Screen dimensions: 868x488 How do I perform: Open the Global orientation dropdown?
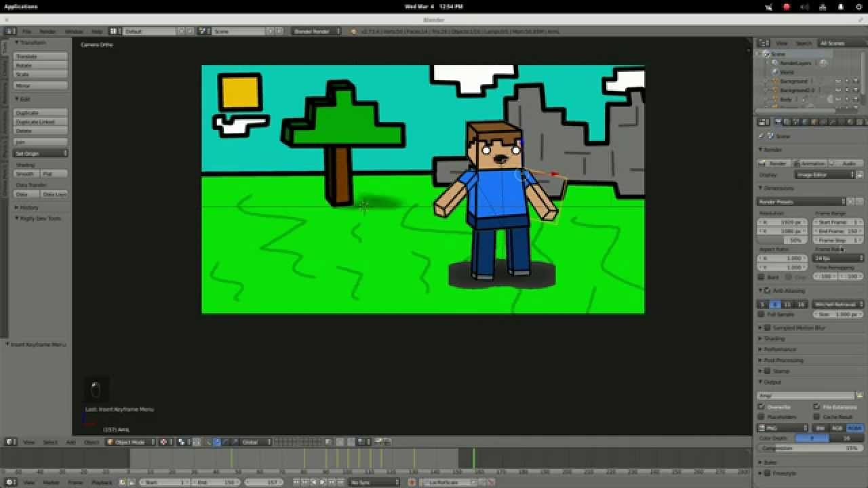click(x=256, y=442)
